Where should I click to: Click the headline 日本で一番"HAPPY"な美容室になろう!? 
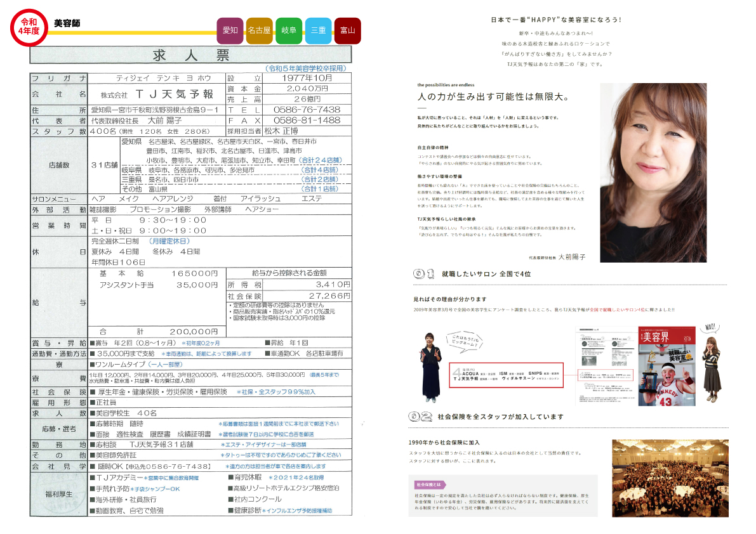(x=556, y=20)
